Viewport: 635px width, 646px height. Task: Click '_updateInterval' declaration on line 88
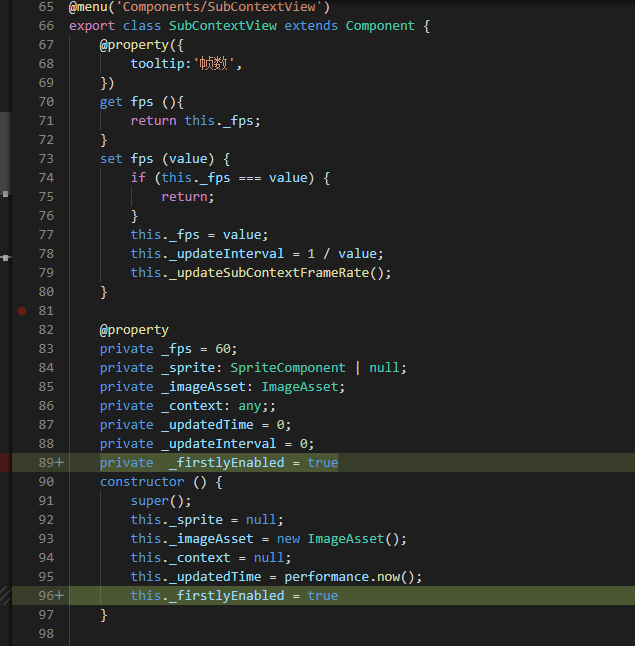pyautogui.click(x=219, y=444)
